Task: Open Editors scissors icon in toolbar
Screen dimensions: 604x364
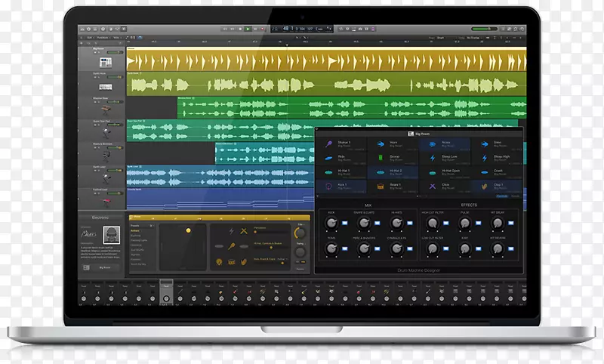Action: click(x=124, y=29)
